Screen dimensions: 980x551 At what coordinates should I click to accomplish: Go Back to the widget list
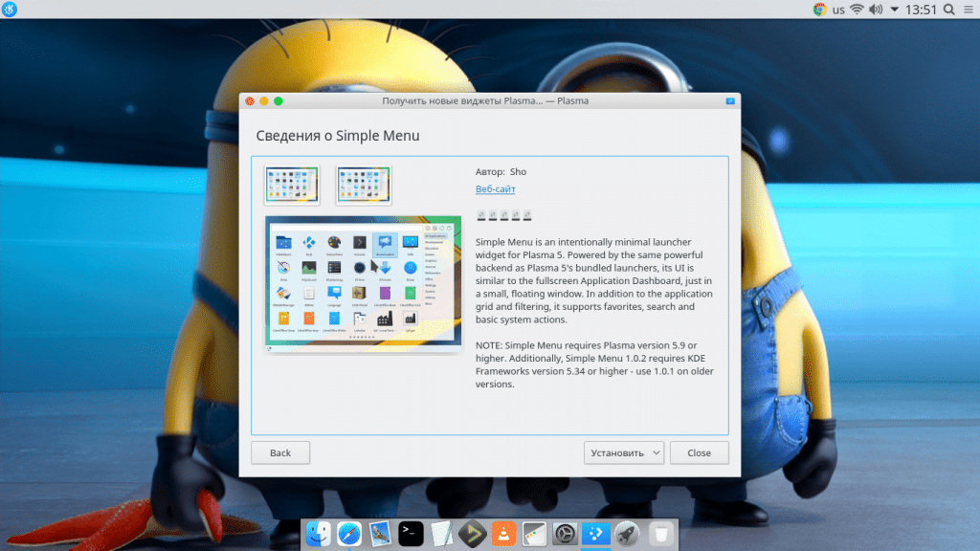point(280,452)
